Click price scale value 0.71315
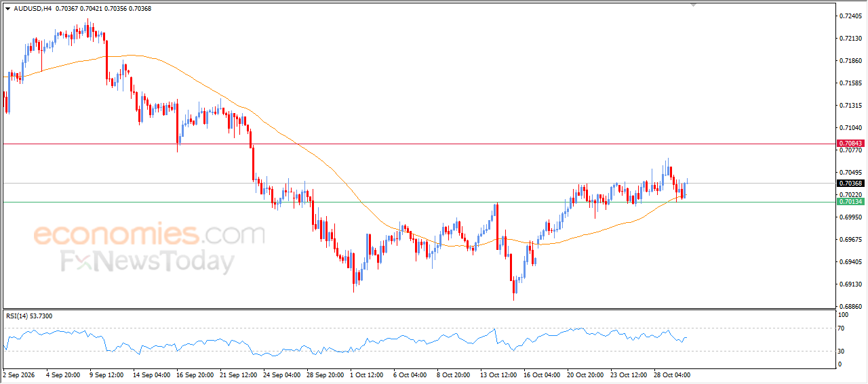Viewport: 868px width, 384px height. coord(850,106)
